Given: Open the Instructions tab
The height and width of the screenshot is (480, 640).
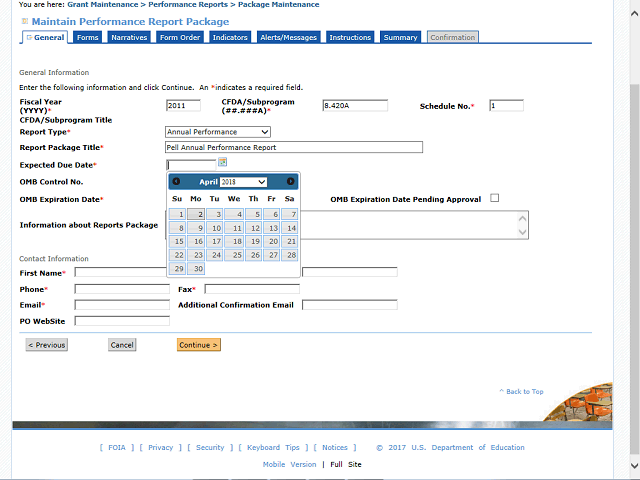Looking at the screenshot, I should click(x=350, y=37).
